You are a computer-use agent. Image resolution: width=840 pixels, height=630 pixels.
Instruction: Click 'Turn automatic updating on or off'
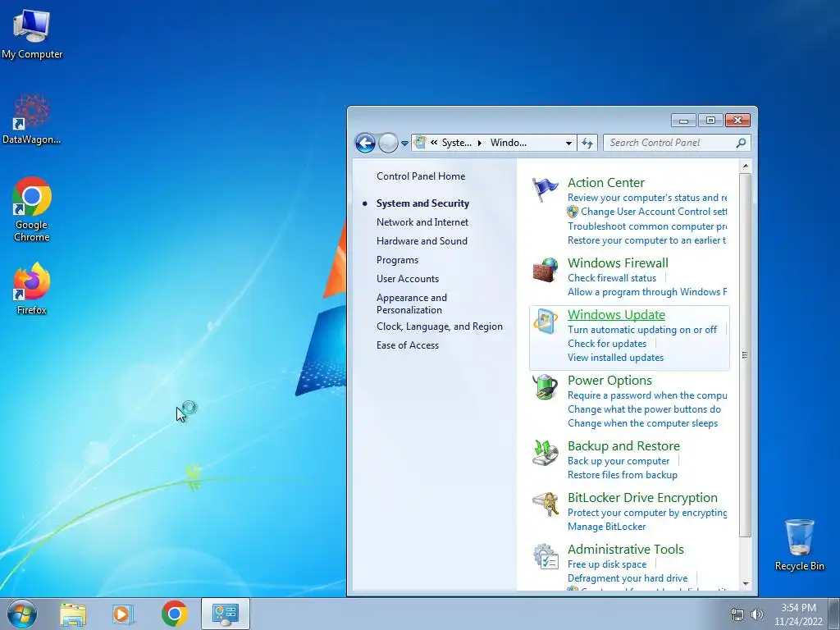pos(641,330)
